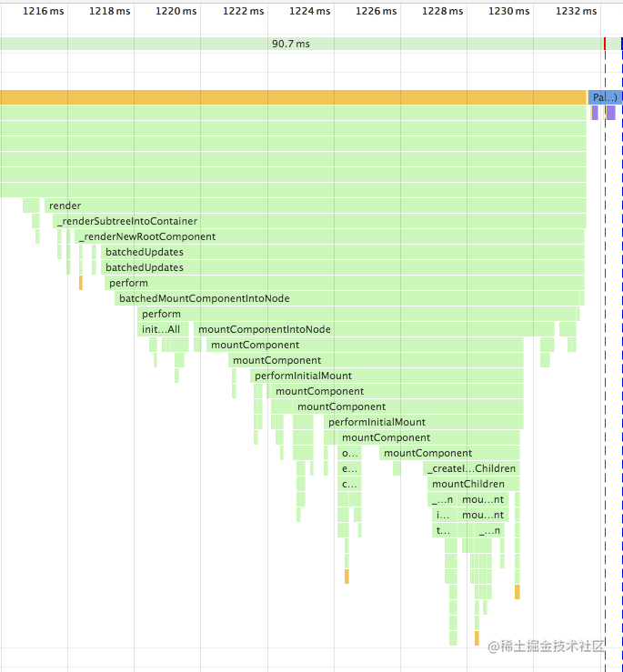Click the 1226 ms ruler label
The width and height of the screenshot is (623, 672).
(x=376, y=11)
